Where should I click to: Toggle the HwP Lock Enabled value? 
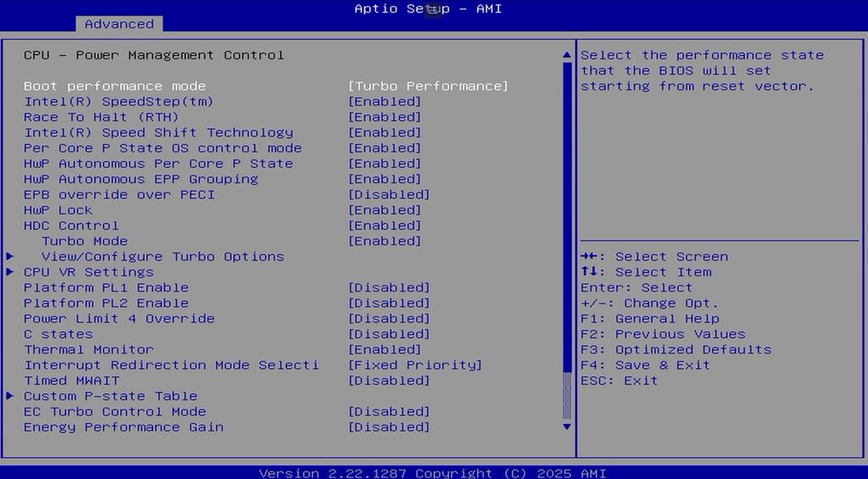(x=385, y=210)
